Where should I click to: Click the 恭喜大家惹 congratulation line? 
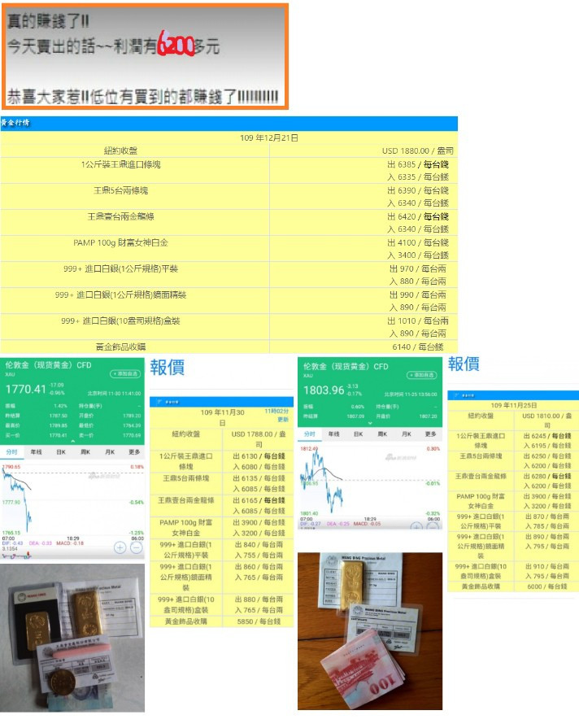(142, 97)
